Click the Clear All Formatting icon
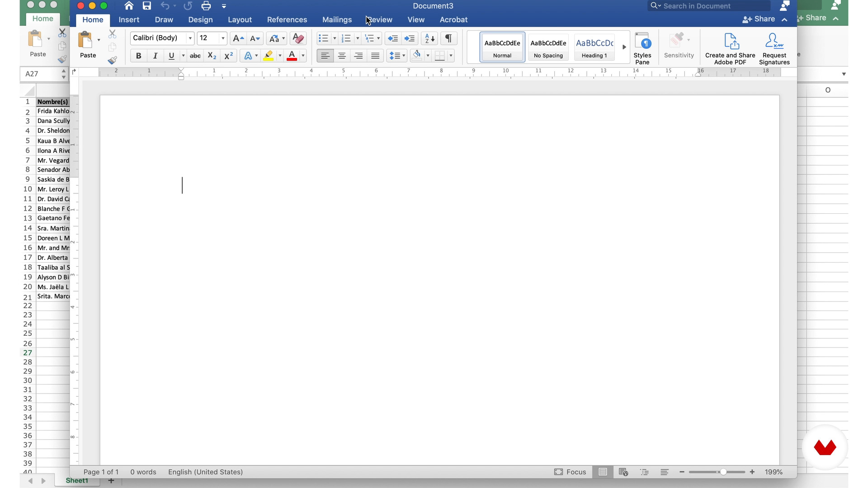Viewport: 868px width, 488px height. click(x=298, y=38)
